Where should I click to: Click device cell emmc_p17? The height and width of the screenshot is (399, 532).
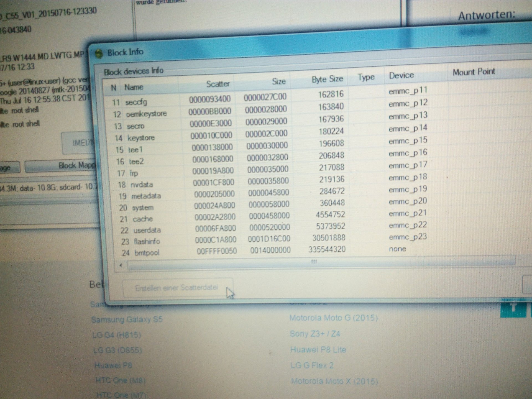(408, 165)
